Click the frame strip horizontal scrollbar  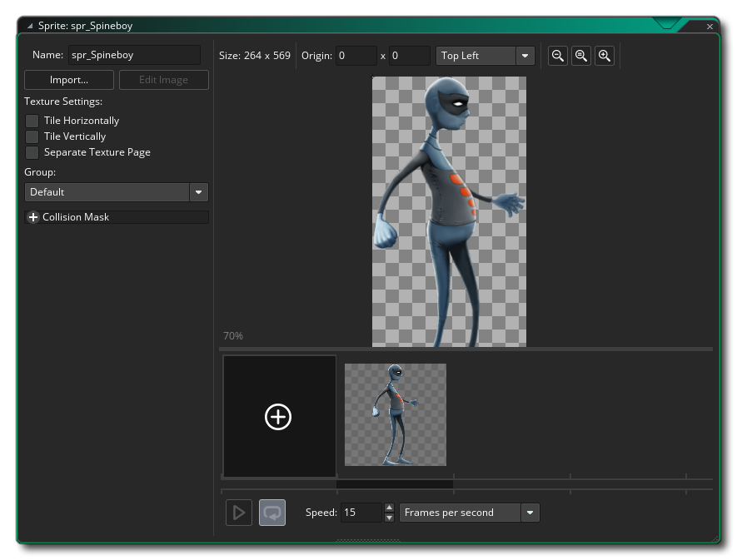[x=394, y=483]
